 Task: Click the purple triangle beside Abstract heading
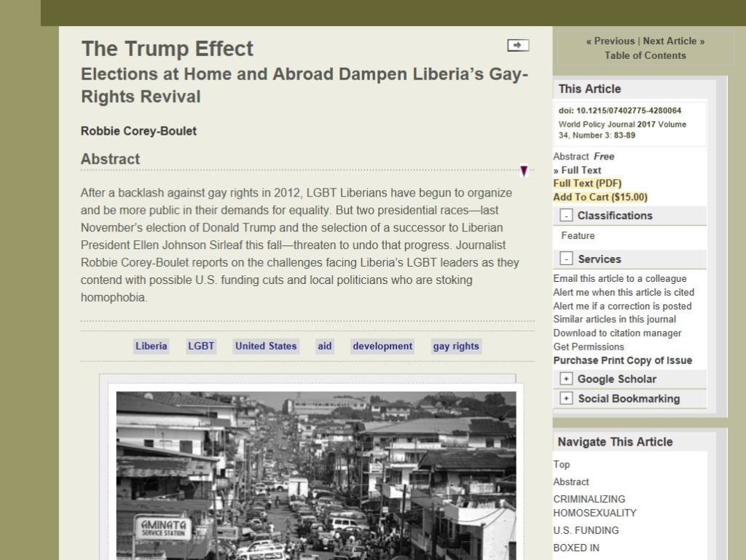(x=523, y=170)
